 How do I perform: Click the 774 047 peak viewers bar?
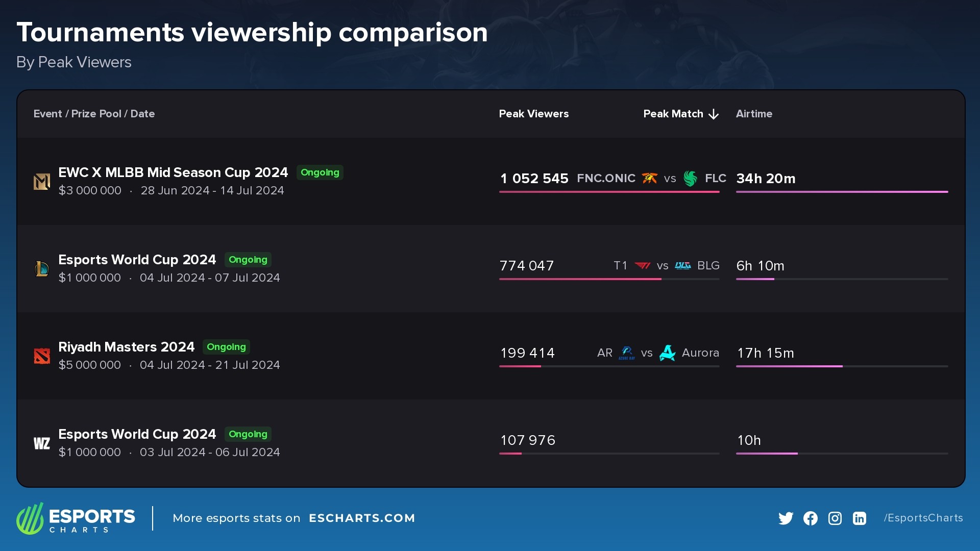pyautogui.click(x=609, y=279)
